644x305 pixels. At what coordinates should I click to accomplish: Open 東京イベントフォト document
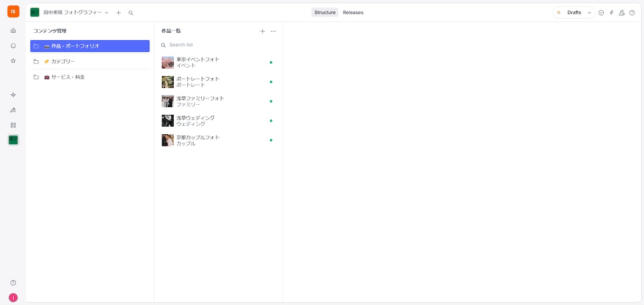(219, 62)
